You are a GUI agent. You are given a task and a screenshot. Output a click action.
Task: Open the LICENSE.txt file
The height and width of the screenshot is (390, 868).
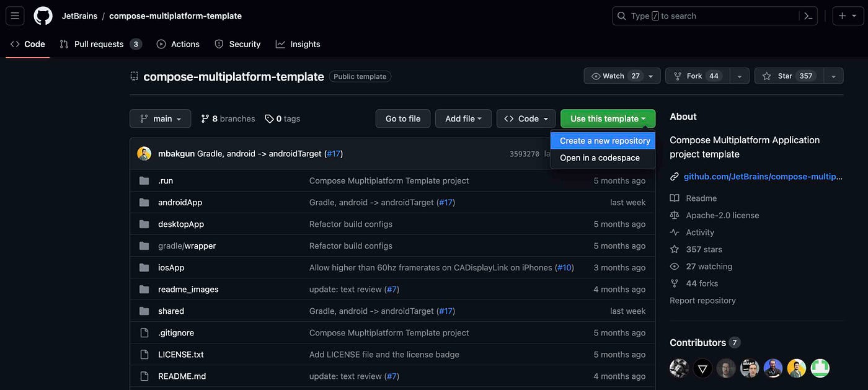pos(181,355)
